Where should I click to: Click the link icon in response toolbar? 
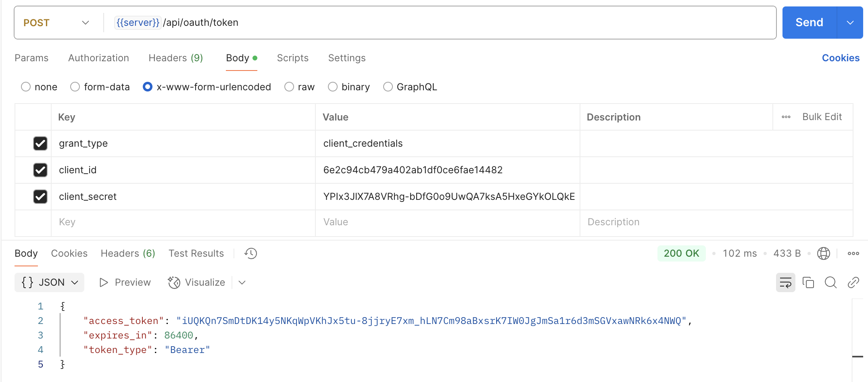point(853,282)
